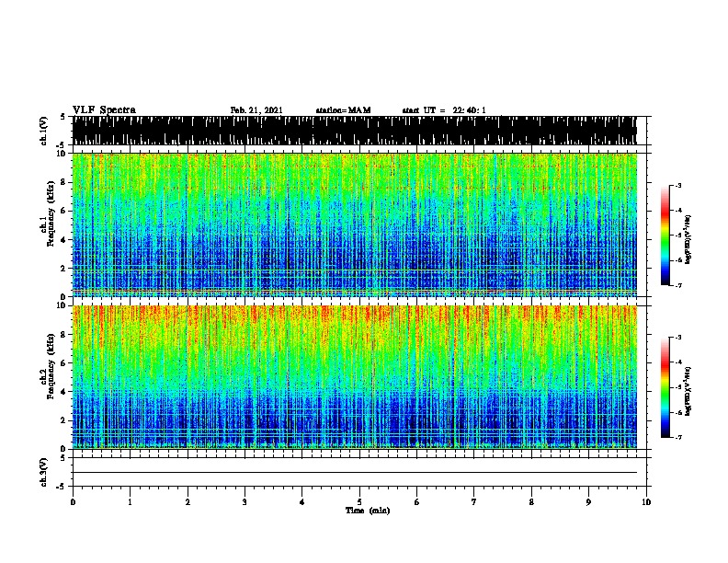Click the ch.1 spectrogram color scale bar
Viewport: 728px width, 563px height.
coord(665,236)
